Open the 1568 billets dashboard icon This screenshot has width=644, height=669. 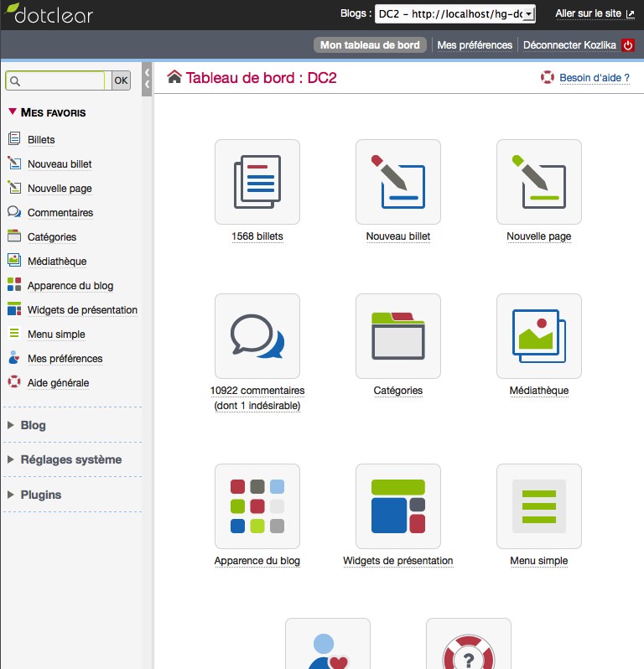[x=257, y=182]
